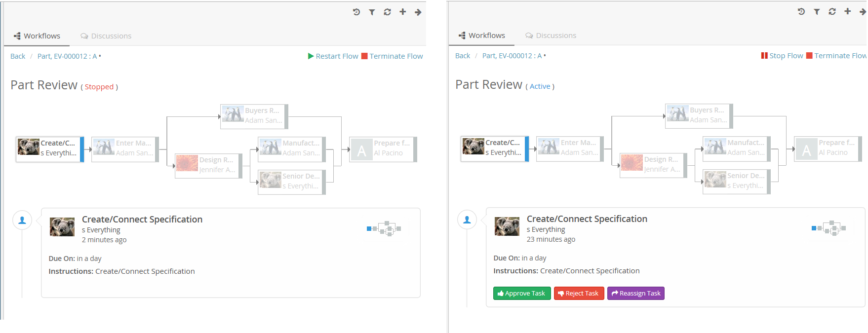Click the purple Reassign Task button

635,294
